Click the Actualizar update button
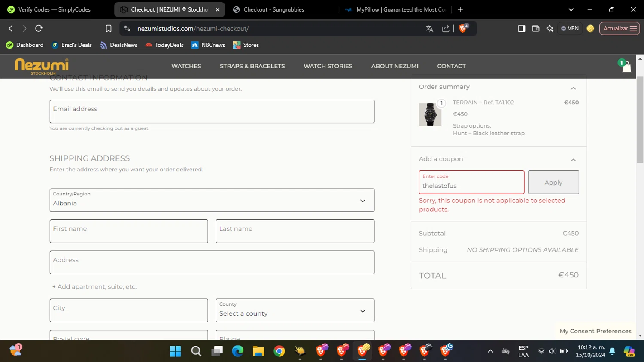This screenshot has width=644, height=362. click(620, 28)
